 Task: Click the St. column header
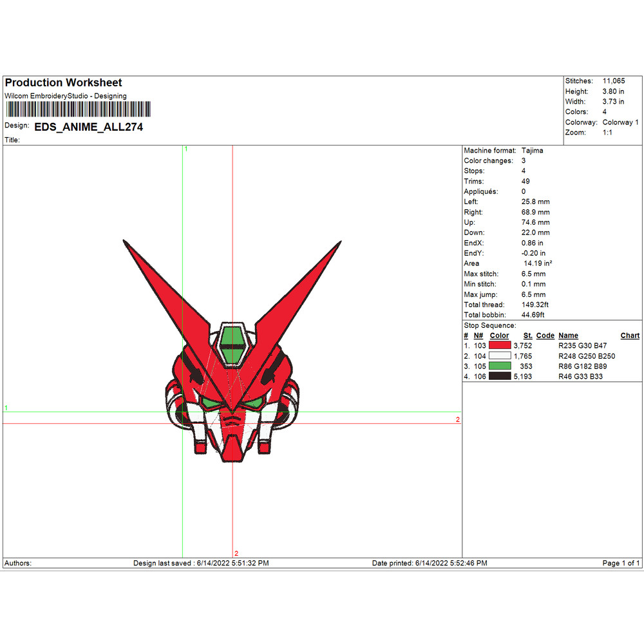(527, 336)
